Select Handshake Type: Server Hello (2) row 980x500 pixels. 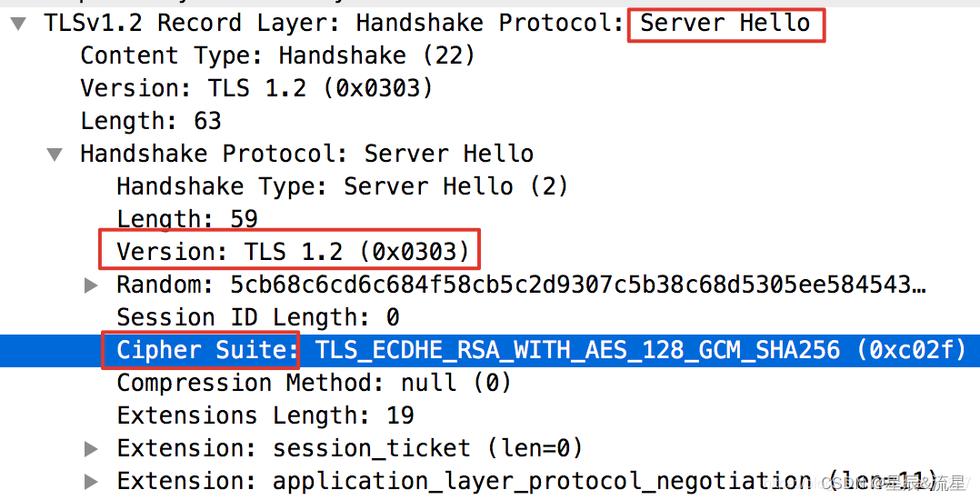point(342,186)
